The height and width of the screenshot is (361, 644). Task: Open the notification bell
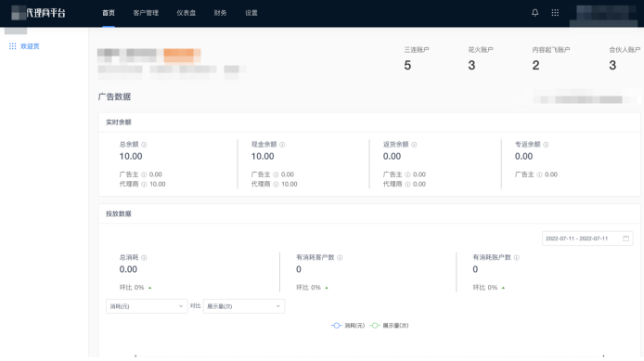pos(535,13)
